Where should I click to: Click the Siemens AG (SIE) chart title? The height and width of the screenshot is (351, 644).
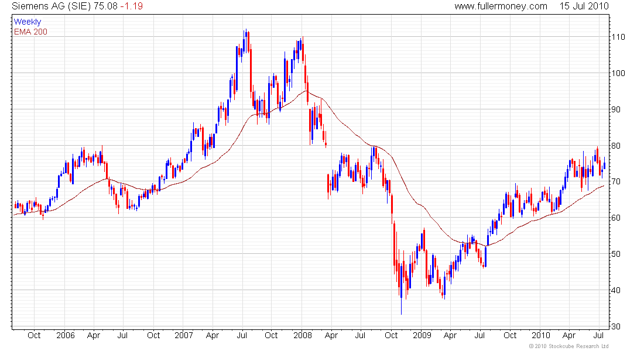click(52, 6)
